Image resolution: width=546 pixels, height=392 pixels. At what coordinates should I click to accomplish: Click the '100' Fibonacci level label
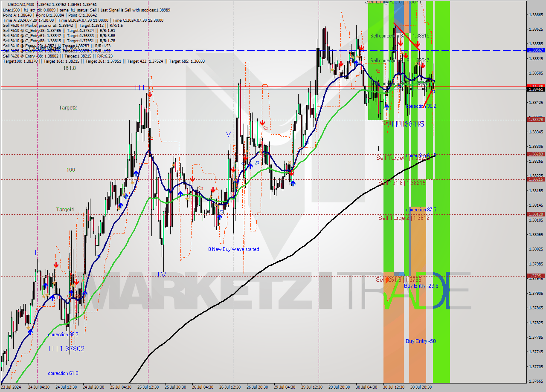point(70,170)
